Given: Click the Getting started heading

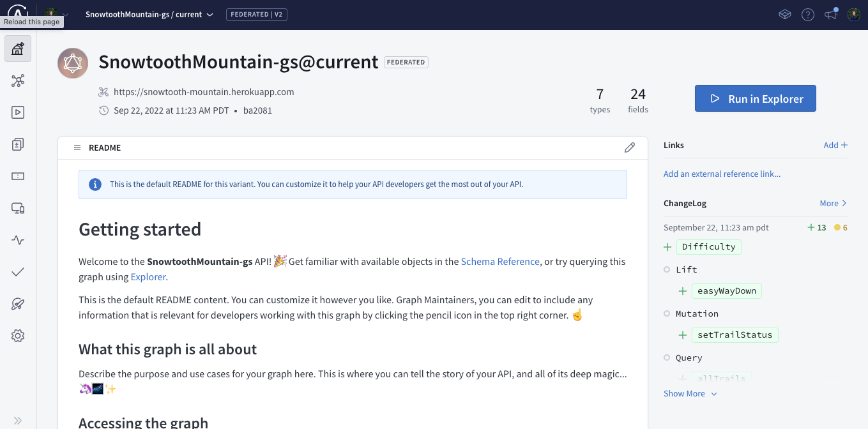Looking at the screenshot, I should coord(140,229).
